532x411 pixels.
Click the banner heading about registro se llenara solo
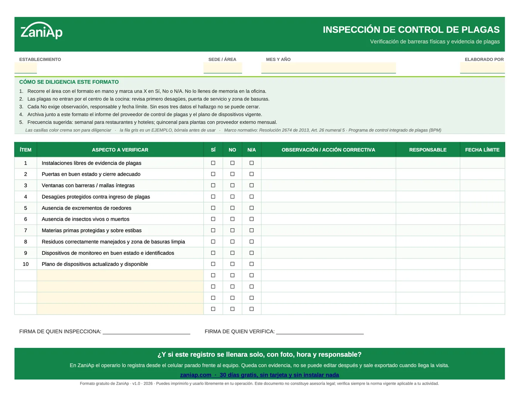click(x=259, y=355)
